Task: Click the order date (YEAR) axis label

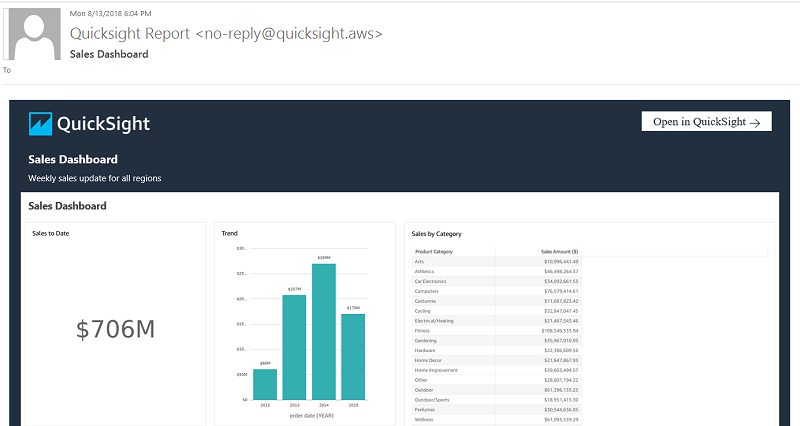Action: click(312, 415)
